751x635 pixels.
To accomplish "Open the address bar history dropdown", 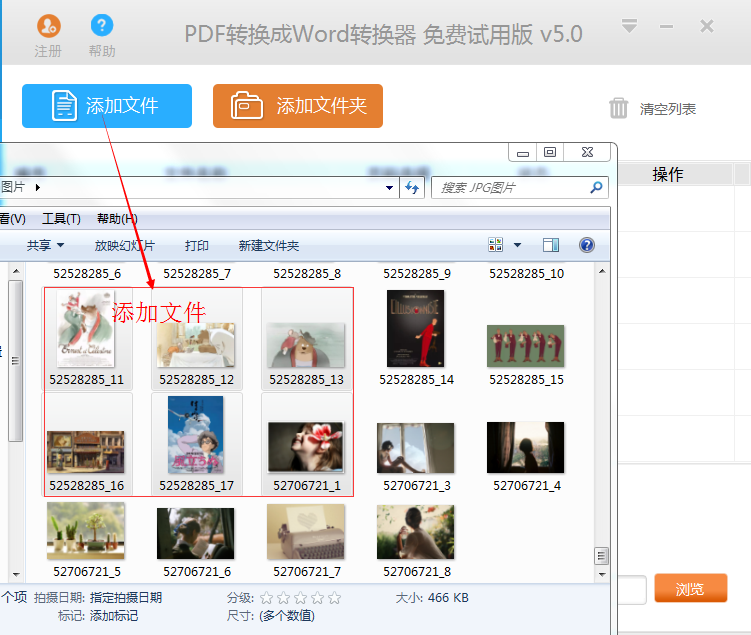I will pos(389,188).
